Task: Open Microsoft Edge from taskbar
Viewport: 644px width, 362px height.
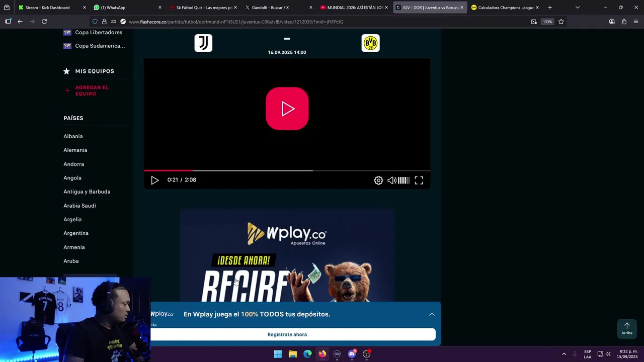Action: coord(307,354)
